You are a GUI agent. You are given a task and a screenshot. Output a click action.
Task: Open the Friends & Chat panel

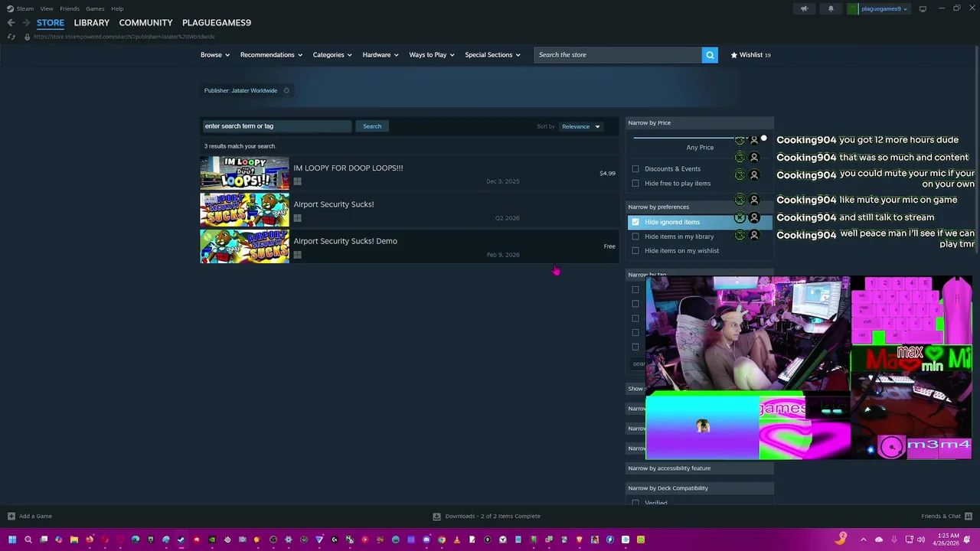pyautogui.click(x=946, y=516)
